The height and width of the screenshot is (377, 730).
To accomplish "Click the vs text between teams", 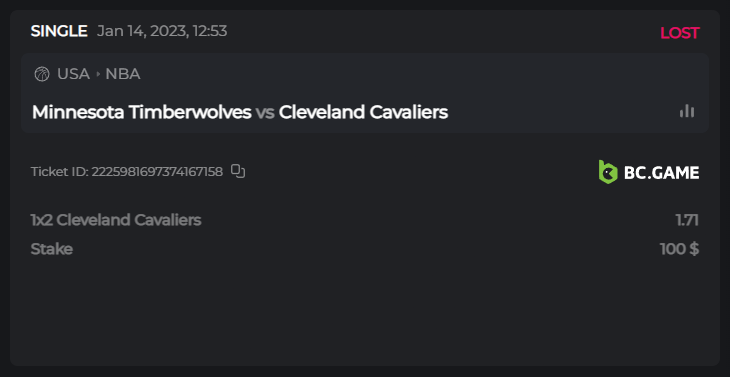I will 265,113.
